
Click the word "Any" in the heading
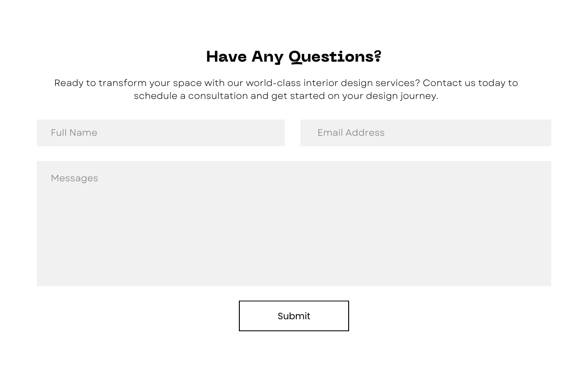coord(267,57)
